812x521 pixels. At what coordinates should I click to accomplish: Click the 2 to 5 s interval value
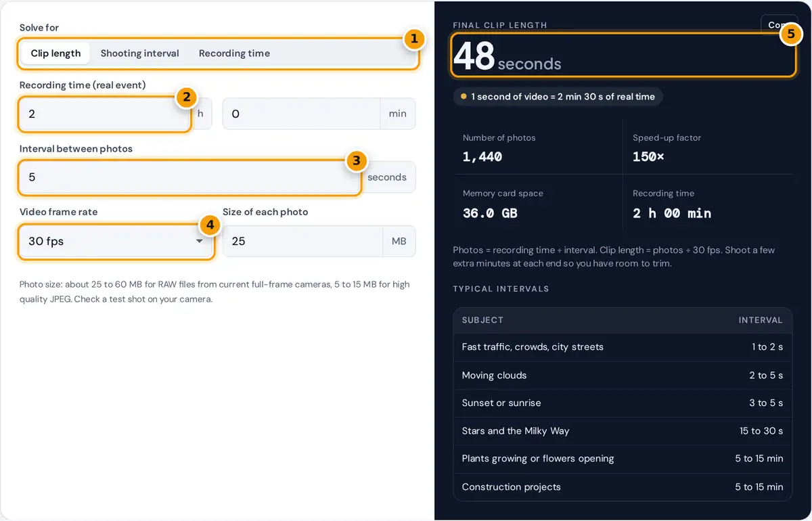click(x=766, y=376)
